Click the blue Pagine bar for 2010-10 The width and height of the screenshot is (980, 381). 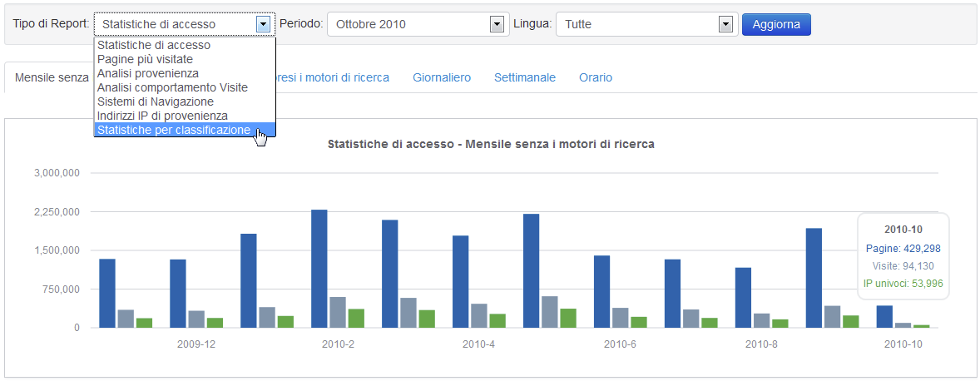[x=884, y=317]
